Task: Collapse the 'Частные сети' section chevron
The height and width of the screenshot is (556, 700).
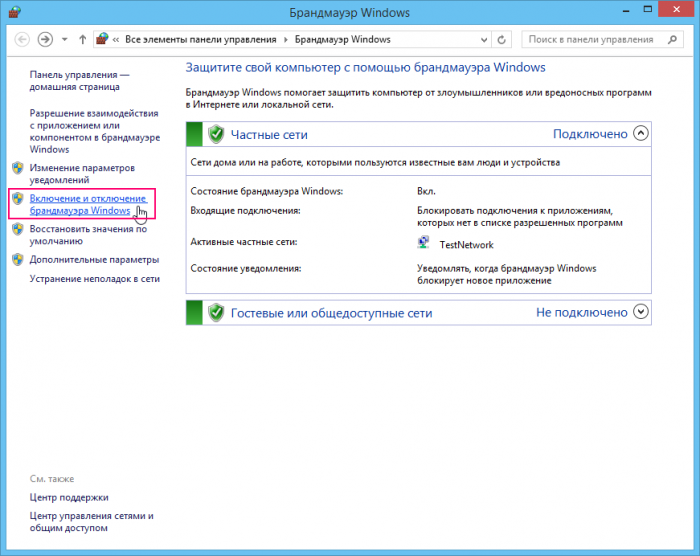Action: pos(641,133)
